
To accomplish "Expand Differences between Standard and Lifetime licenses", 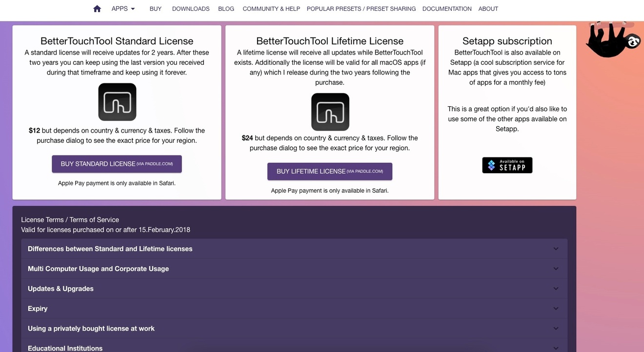I will click(294, 249).
